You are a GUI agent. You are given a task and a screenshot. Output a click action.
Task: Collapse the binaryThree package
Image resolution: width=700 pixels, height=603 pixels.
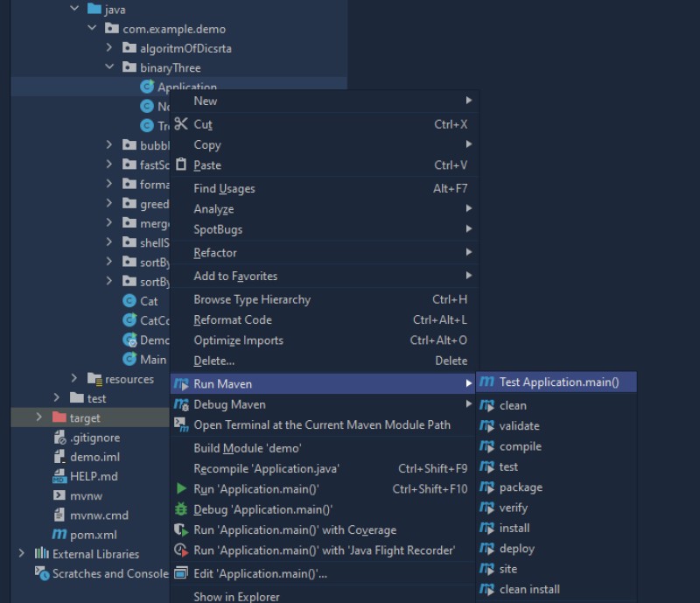click(x=109, y=67)
